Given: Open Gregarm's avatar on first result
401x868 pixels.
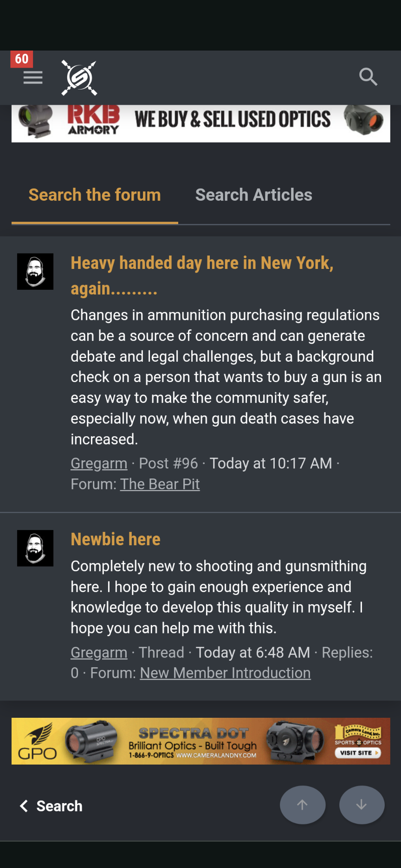Looking at the screenshot, I should click(x=35, y=271).
